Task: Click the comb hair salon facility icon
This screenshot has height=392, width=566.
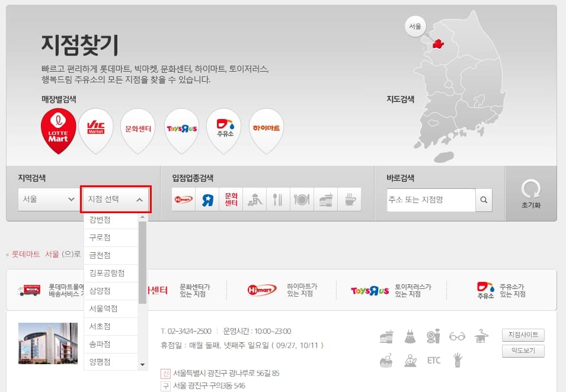Action: click(x=386, y=360)
